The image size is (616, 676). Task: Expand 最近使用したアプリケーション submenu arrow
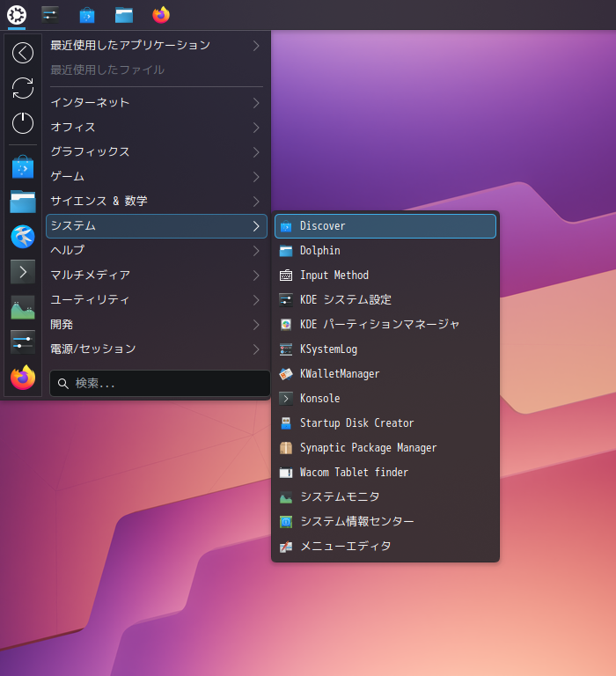[x=256, y=46]
